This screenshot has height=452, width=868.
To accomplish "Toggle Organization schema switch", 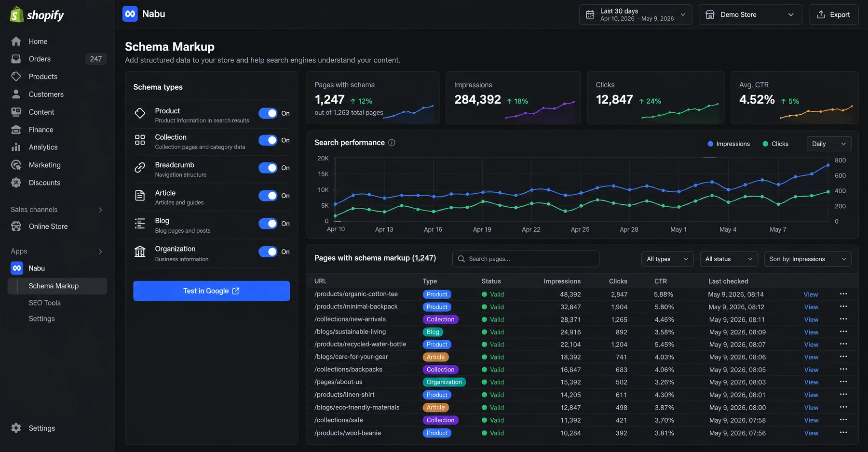I will (268, 252).
